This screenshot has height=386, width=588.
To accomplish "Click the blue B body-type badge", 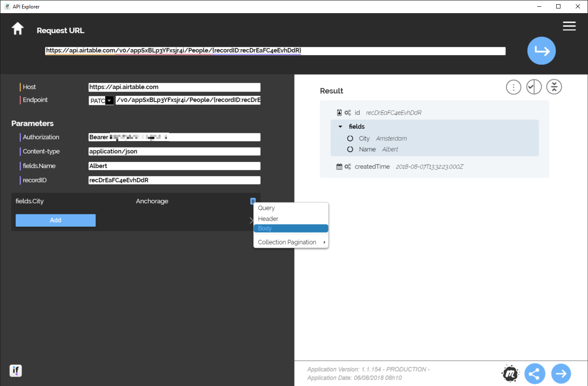I will coord(253,201).
